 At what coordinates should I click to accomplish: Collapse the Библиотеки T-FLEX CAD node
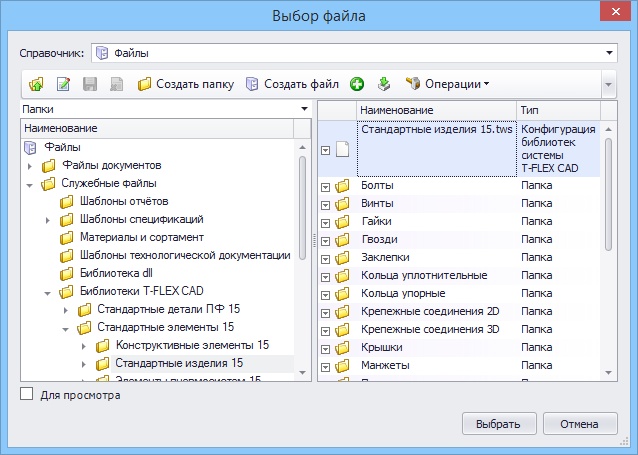click(48, 293)
